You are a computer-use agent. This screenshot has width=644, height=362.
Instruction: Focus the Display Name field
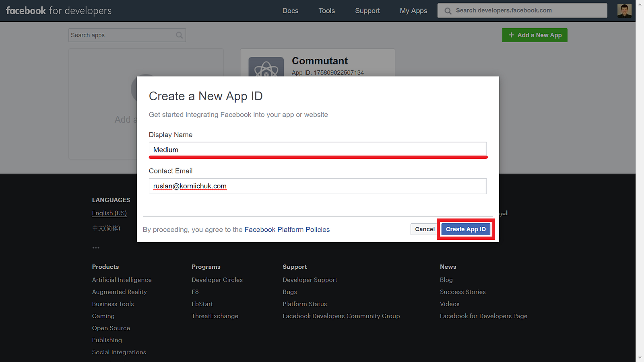point(318,150)
